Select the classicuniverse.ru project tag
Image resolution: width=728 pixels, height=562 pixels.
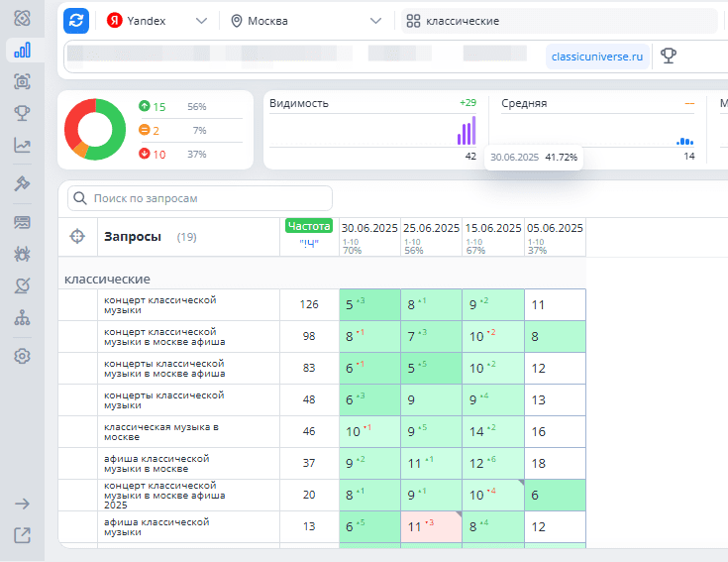click(597, 56)
